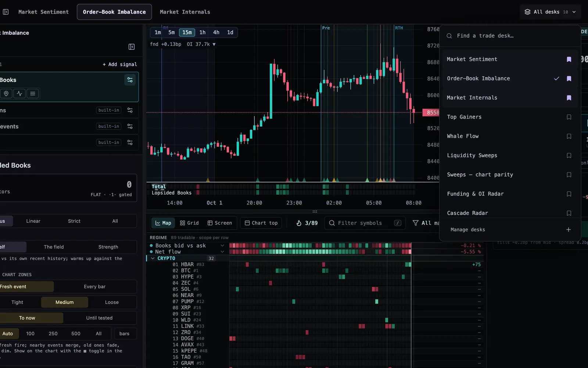Image resolution: width=588 pixels, height=368 pixels.
Task: Toggle bookmark on Order-Book Imbalance desk
Action: tap(569, 78)
